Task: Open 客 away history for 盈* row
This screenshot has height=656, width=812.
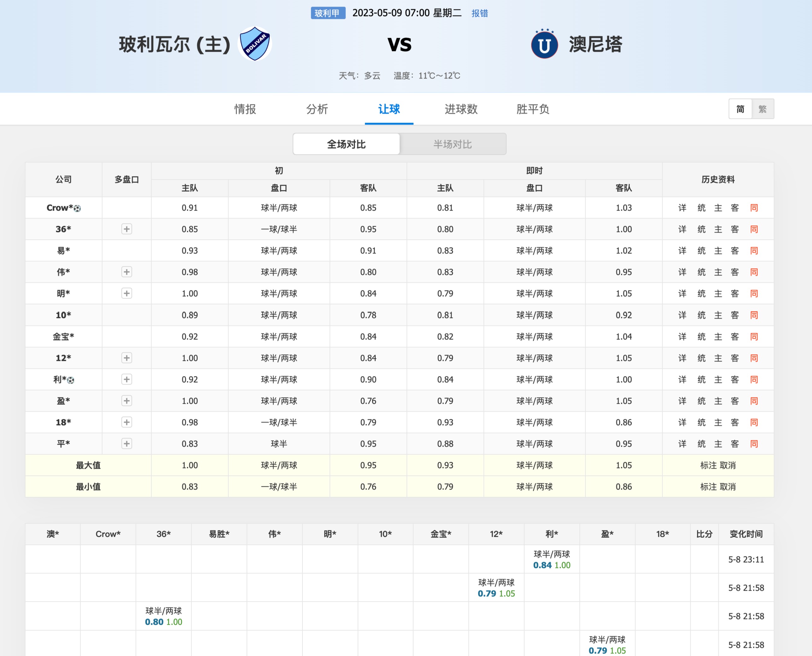Action: (x=735, y=401)
